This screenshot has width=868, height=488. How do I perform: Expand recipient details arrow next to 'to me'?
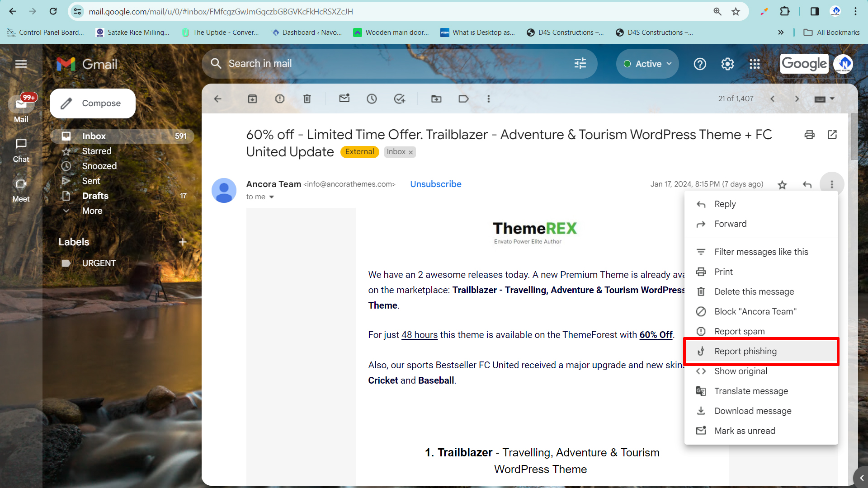coord(272,197)
